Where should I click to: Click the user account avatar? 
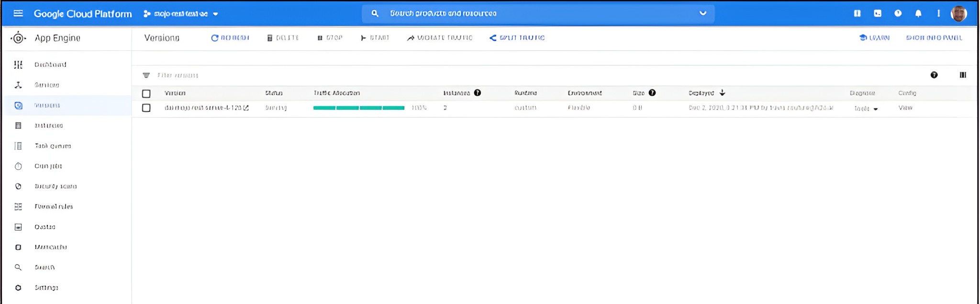958,13
